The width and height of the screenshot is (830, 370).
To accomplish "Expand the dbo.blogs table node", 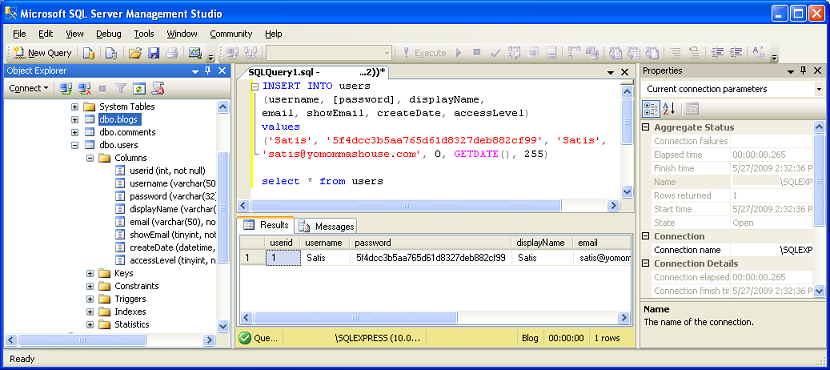I will [x=75, y=119].
